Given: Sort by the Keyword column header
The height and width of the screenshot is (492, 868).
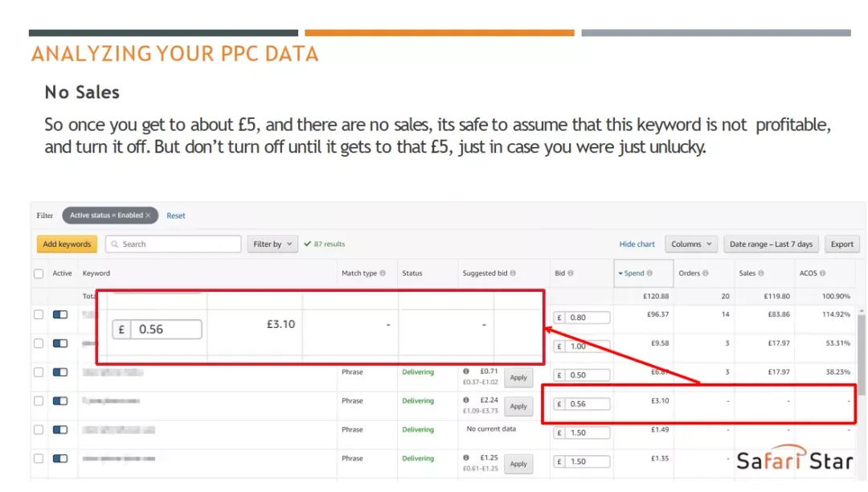Looking at the screenshot, I should (x=96, y=273).
